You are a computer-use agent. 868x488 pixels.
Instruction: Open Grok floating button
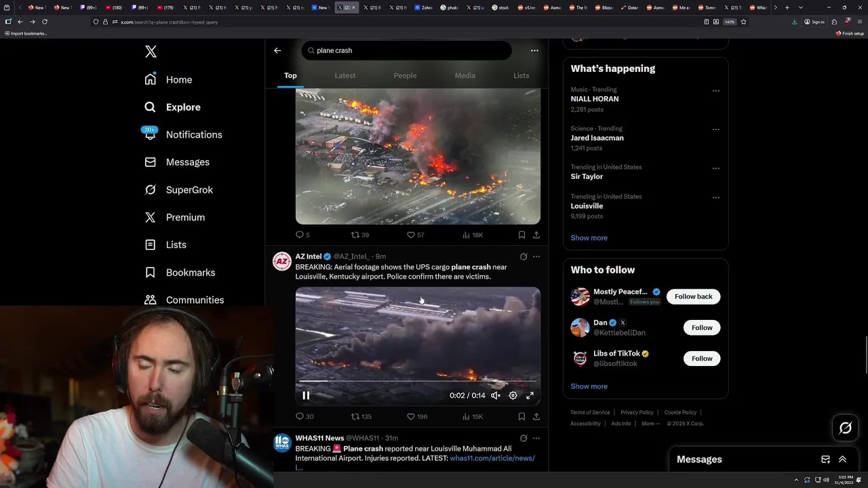[x=846, y=428]
